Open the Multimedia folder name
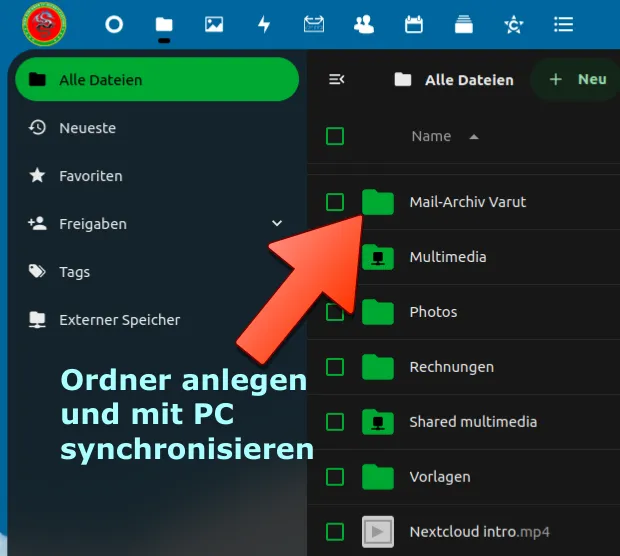This screenshot has height=556, width=620. click(448, 257)
